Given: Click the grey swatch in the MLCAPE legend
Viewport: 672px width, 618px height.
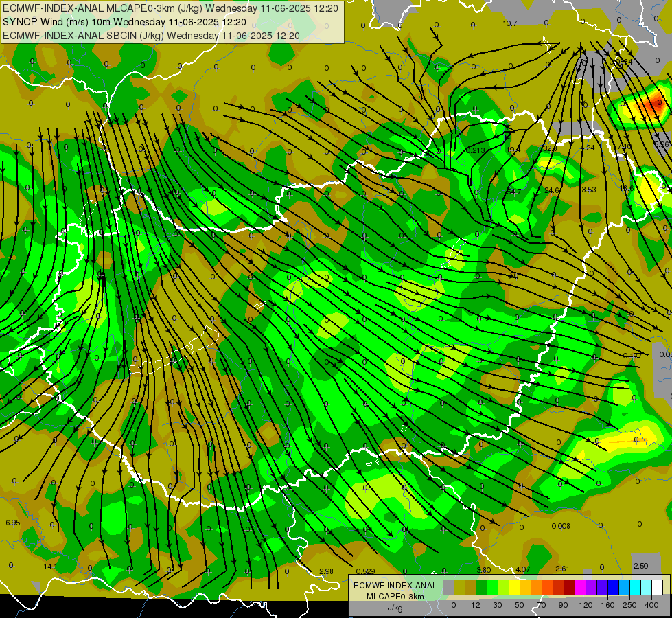Looking at the screenshot, I should [449, 587].
